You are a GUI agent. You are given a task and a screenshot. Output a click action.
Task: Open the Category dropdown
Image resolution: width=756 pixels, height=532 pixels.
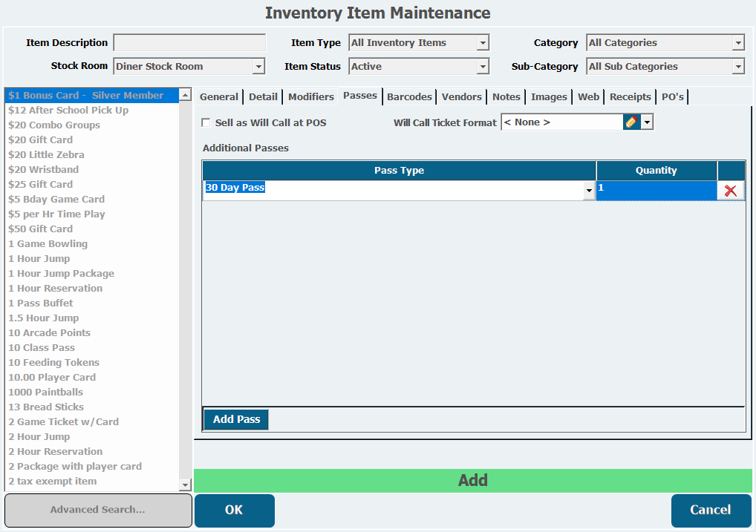[x=737, y=43]
